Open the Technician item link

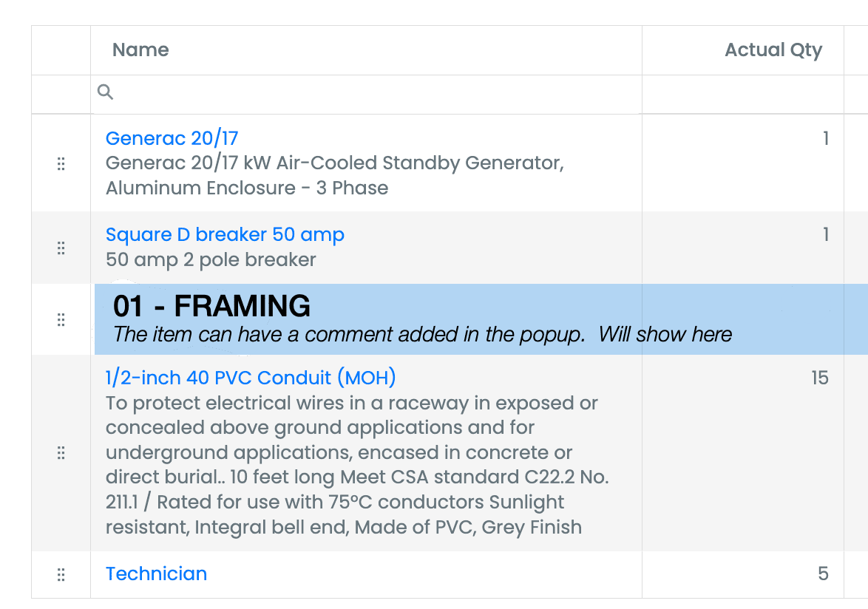click(156, 574)
